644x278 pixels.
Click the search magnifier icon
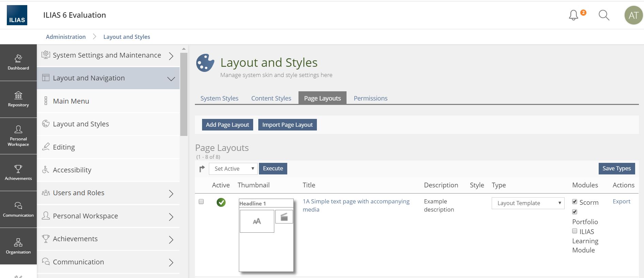[604, 15]
